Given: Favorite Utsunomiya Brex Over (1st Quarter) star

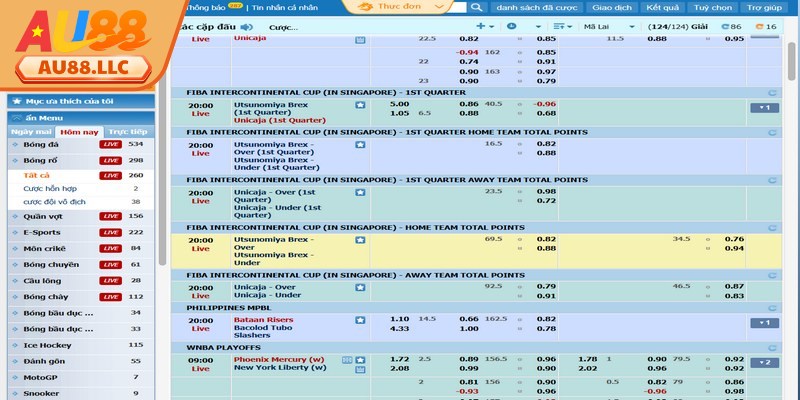Looking at the screenshot, I should click(360, 145).
